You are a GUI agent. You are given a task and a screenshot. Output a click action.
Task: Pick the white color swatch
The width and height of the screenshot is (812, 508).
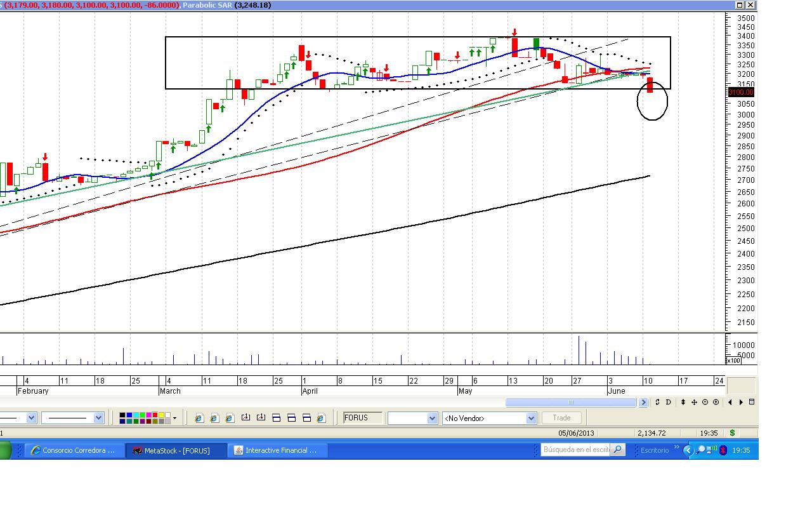[167, 415]
